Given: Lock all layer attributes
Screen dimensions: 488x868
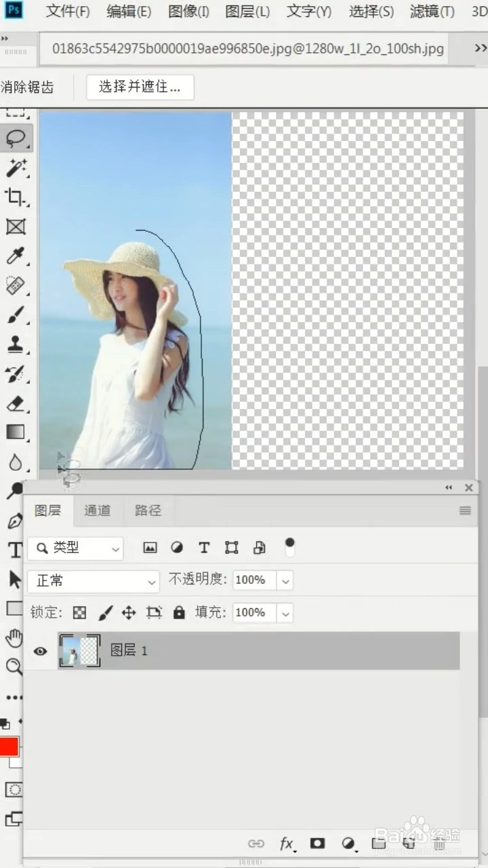Looking at the screenshot, I should click(x=179, y=613).
